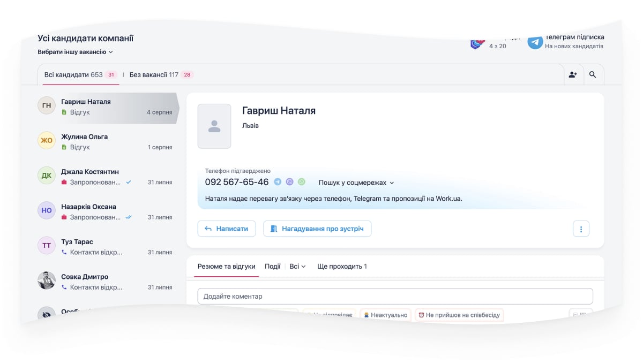Viewport: 643px width, 364px height.
Task: Click the Telegram subscription icon in header
Action: (535, 42)
